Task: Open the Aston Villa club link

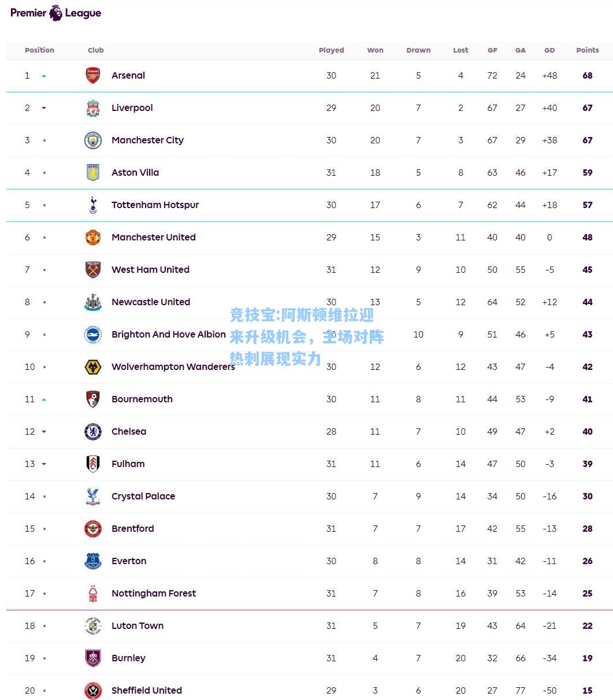Action: [135, 173]
